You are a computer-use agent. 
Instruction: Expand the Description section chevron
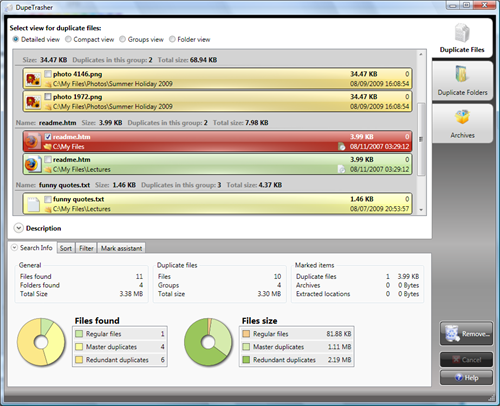click(x=19, y=228)
